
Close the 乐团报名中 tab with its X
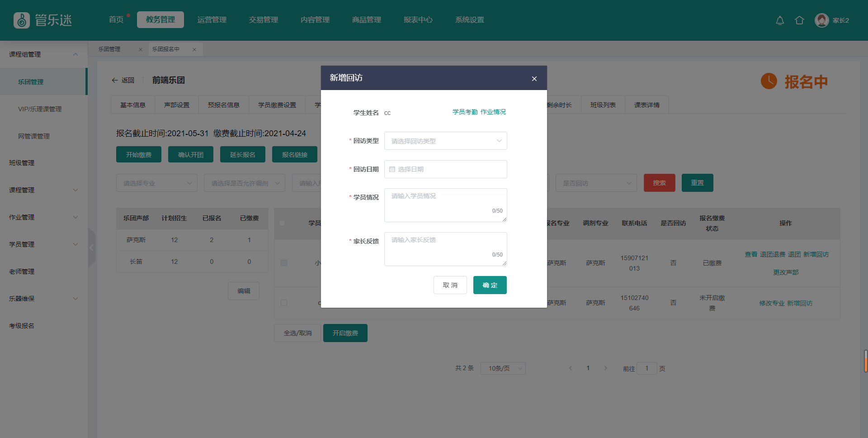click(x=194, y=50)
